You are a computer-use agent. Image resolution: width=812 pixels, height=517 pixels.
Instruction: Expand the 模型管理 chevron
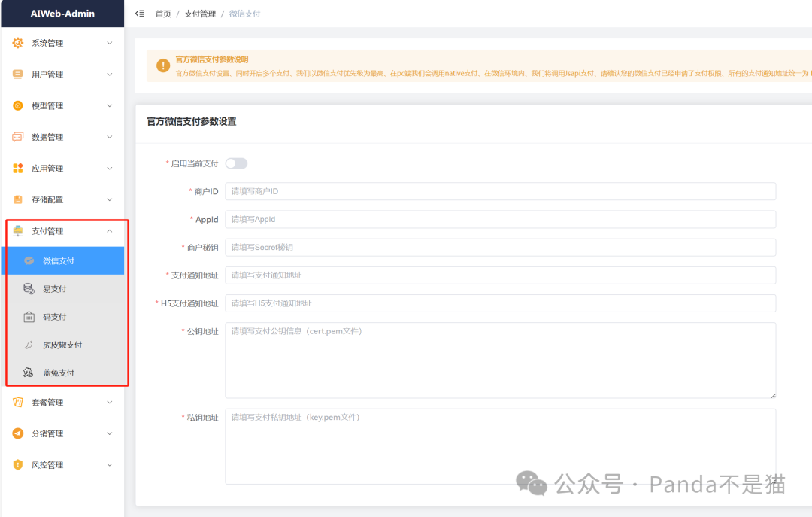pos(109,106)
